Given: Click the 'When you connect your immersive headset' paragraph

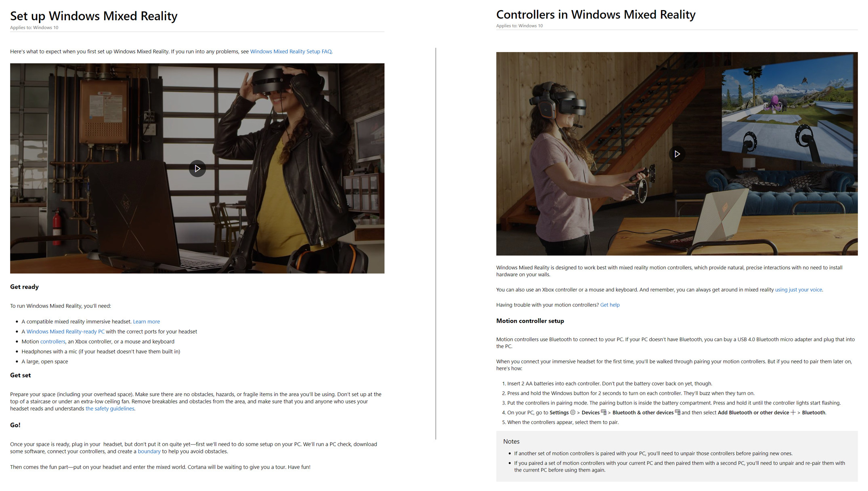Looking at the screenshot, I should 674,365.
